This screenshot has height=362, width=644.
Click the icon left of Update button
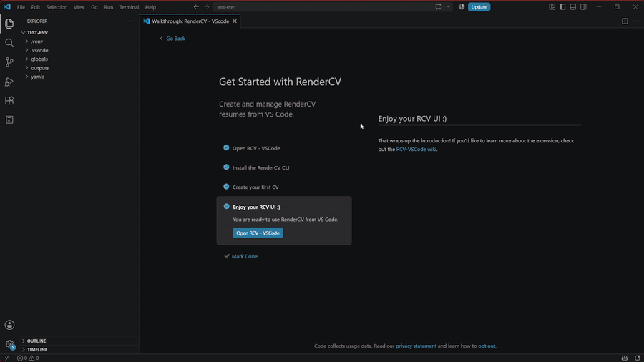click(x=462, y=7)
